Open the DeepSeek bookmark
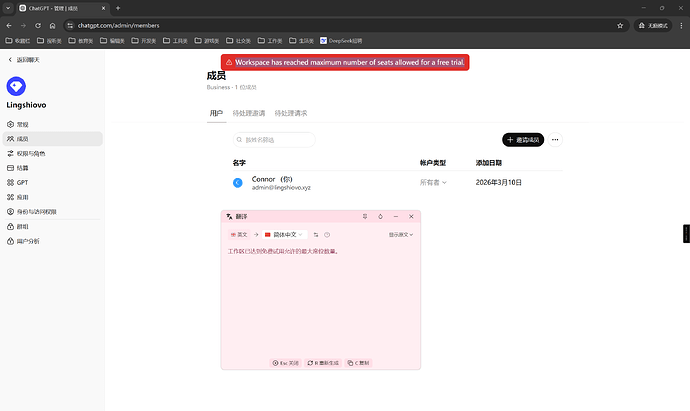 [341, 41]
